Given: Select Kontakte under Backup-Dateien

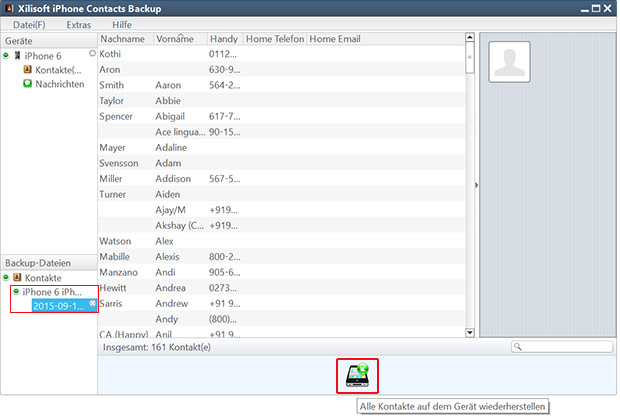Looking at the screenshot, I should coord(43,278).
